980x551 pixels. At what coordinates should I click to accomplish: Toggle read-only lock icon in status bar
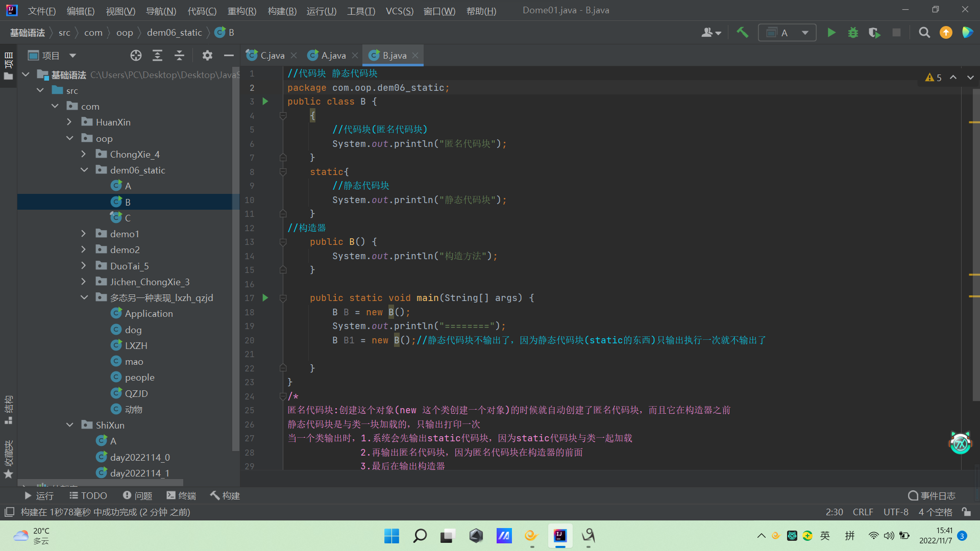(966, 512)
